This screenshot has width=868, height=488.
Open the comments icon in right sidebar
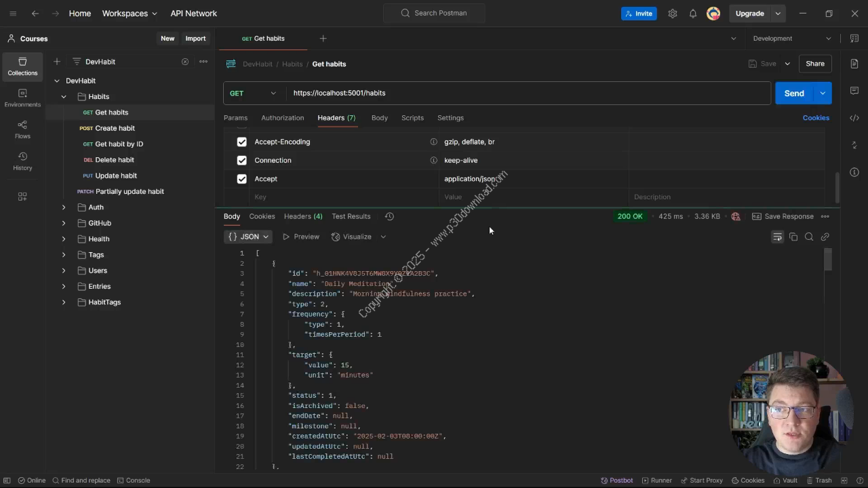(854, 91)
